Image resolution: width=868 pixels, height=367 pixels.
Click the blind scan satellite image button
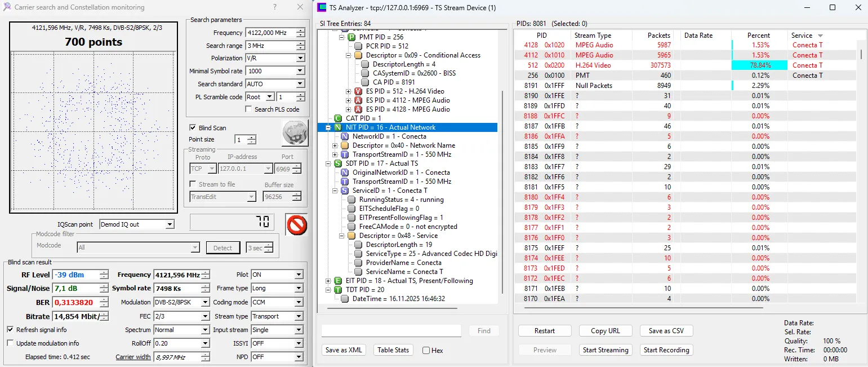point(295,133)
